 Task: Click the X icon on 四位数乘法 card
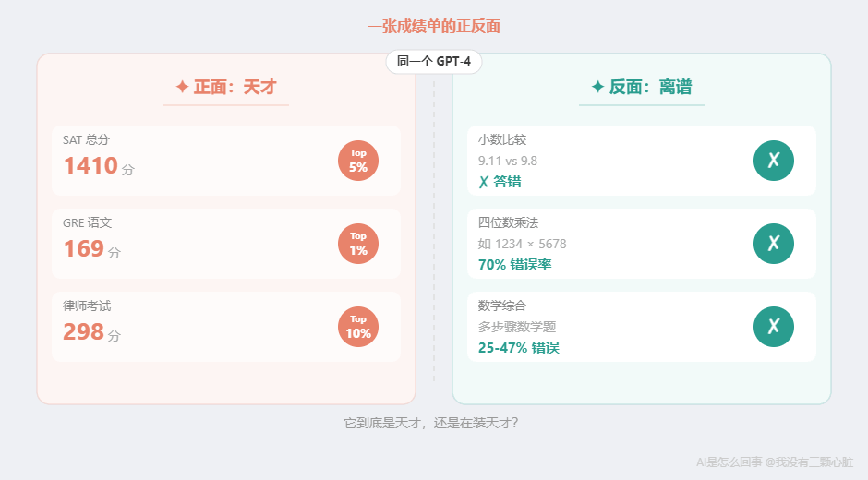pyautogui.click(x=774, y=244)
